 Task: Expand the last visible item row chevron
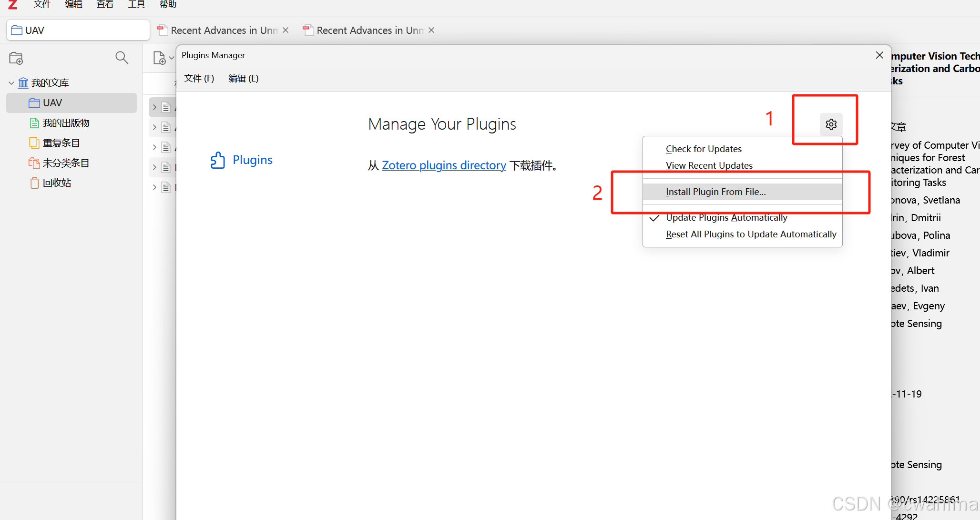pyautogui.click(x=154, y=187)
